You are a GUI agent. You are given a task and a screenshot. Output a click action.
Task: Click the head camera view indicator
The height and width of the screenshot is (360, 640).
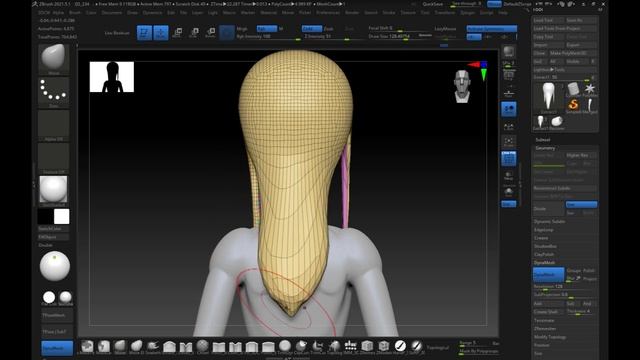(462, 86)
